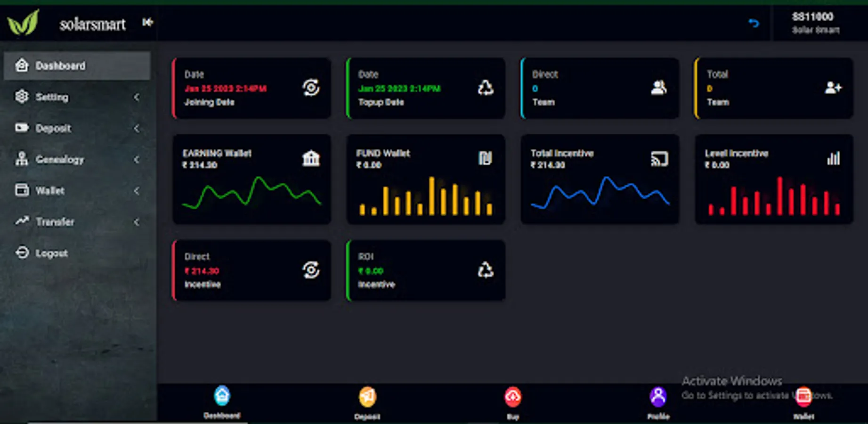
Task: Click the red Joining Date value
Action: [x=225, y=89]
